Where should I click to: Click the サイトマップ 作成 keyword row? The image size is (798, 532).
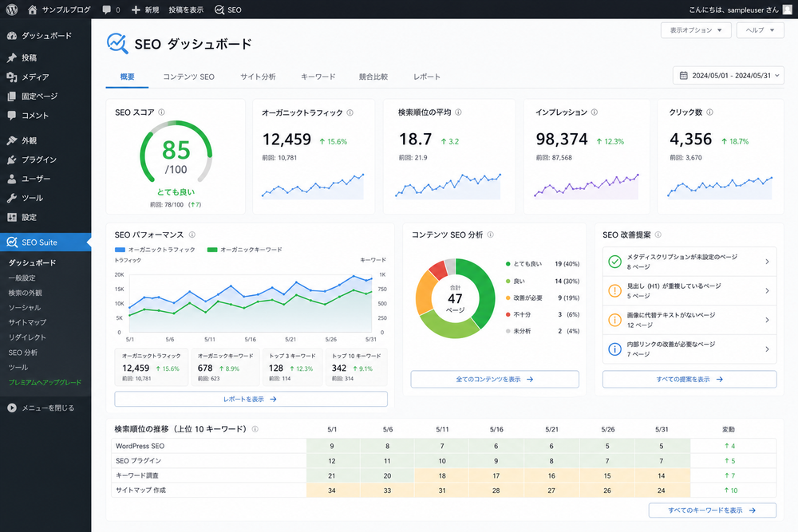[444, 491]
